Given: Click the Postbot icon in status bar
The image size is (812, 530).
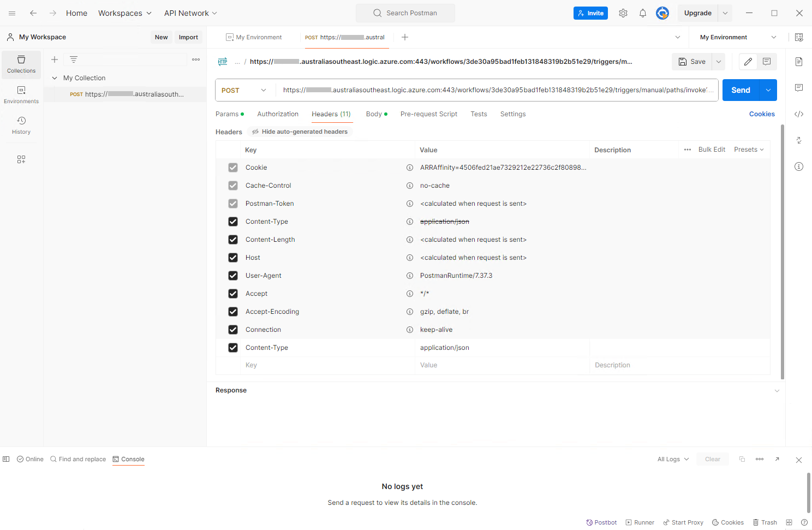Looking at the screenshot, I should pos(601,522).
